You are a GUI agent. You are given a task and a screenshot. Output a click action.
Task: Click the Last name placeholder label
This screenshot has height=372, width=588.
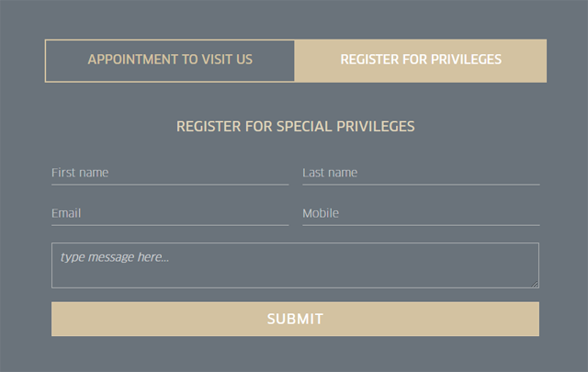pyautogui.click(x=330, y=173)
